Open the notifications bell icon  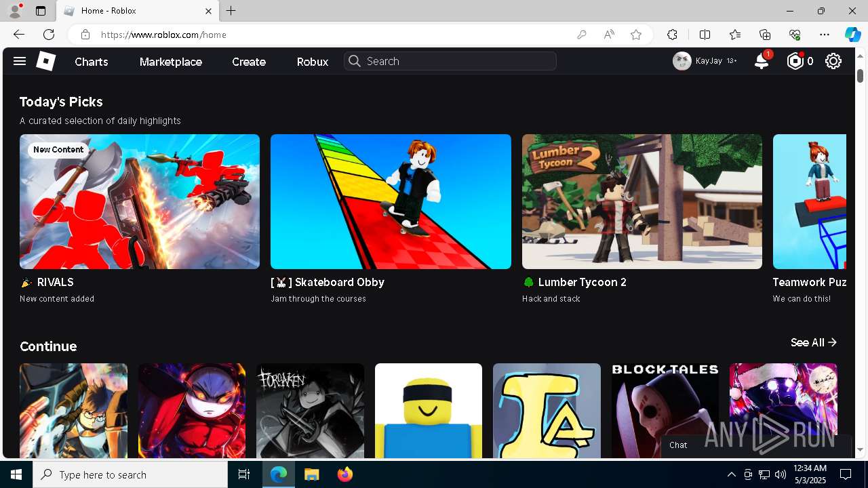[x=762, y=62]
